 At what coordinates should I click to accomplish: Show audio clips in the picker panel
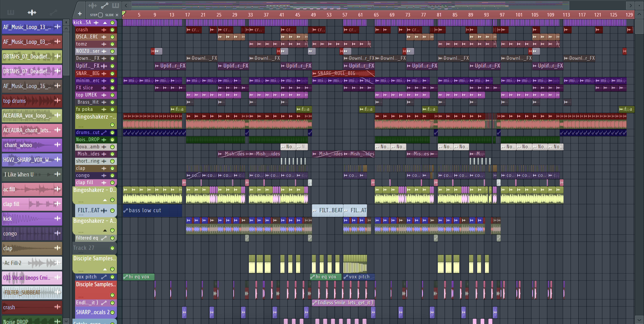pyautogui.click(x=32, y=12)
